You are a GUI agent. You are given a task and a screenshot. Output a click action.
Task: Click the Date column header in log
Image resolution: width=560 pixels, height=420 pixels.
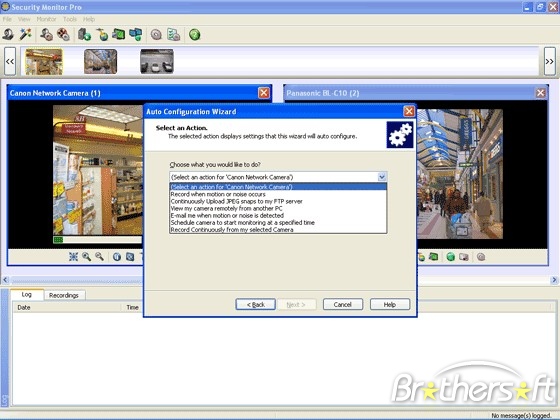click(x=67, y=307)
